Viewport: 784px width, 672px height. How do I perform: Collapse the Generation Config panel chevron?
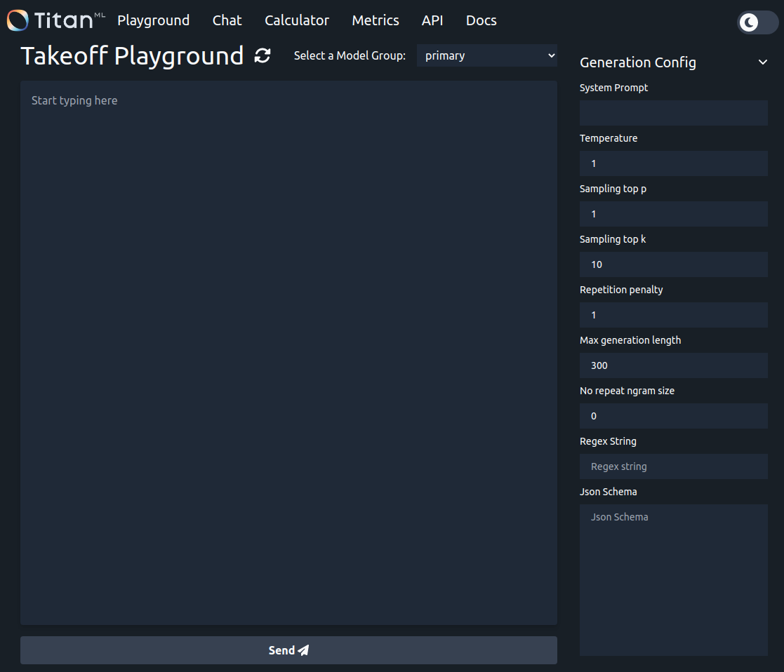[763, 62]
